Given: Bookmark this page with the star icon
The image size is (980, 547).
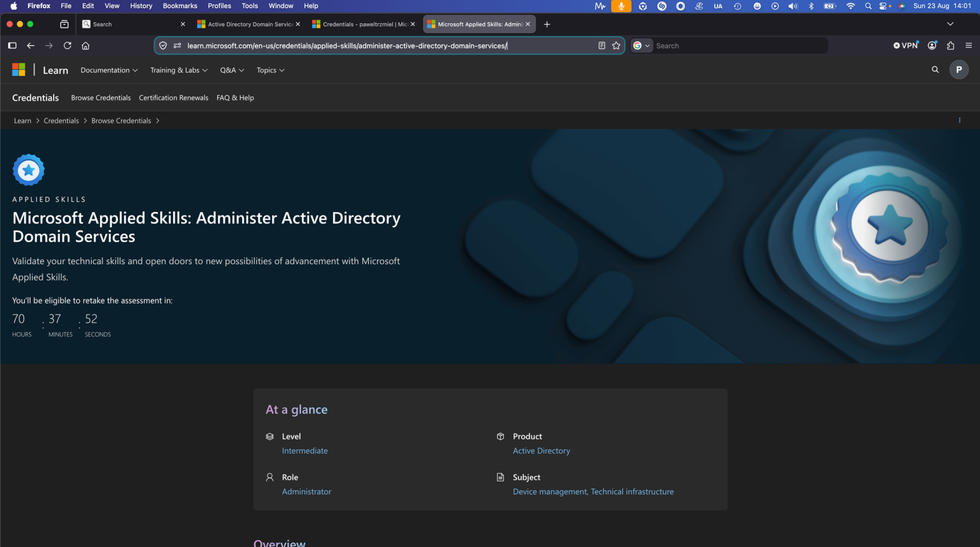Looking at the screenshot, I should pyautogui.click(x=616, y=45).
